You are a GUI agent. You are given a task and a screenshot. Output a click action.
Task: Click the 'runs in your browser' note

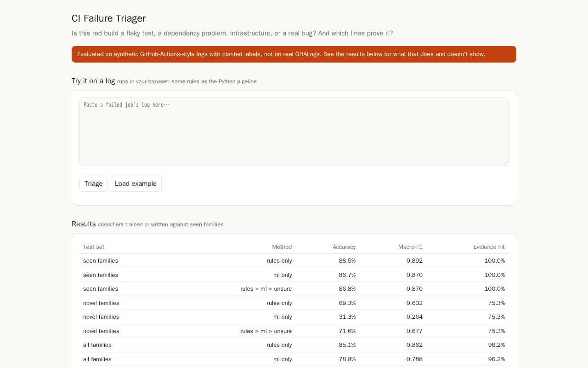tap(187, 81)
